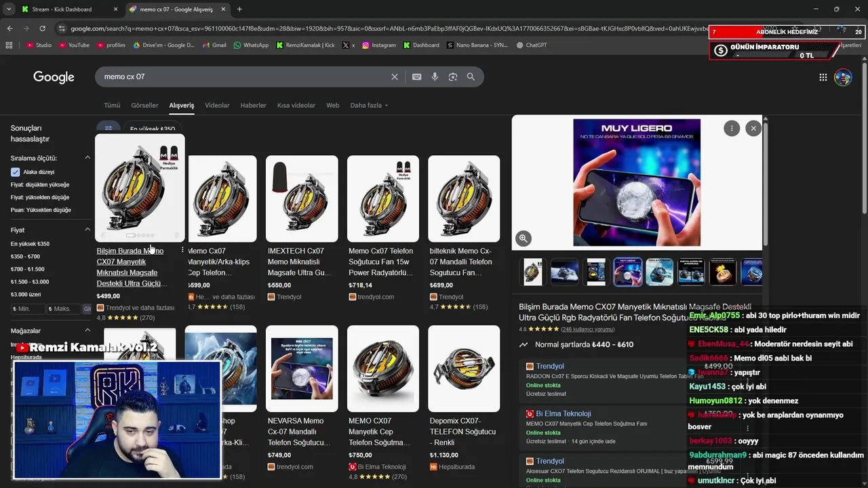868x488 pixels.
Task: Reload the page using the refresh icon
Action: [x=42, y=28]
